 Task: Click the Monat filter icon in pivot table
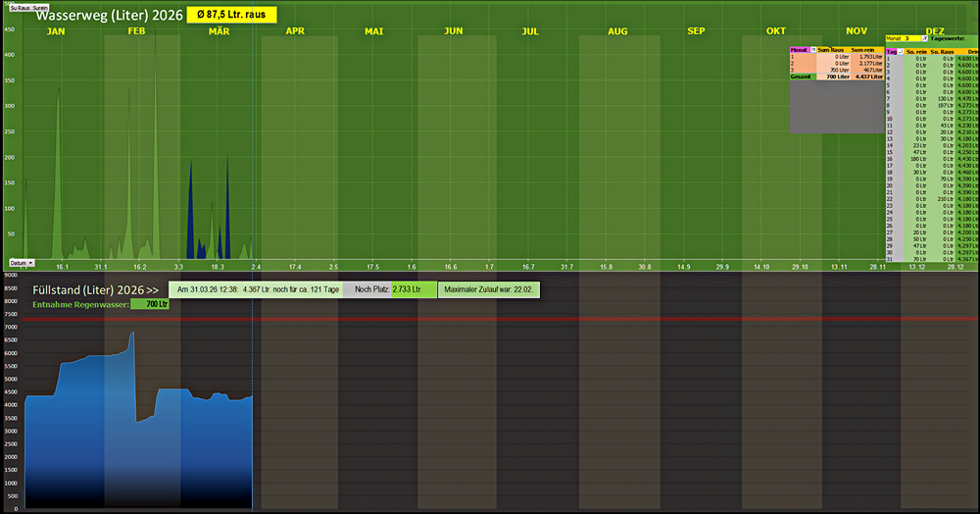click(x=812, y=49)
